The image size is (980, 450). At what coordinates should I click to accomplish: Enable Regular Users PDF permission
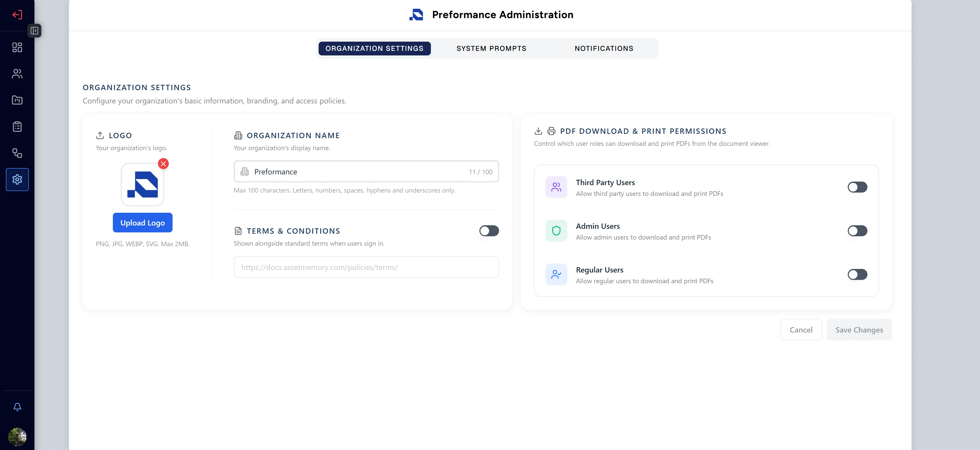click(857, 275)
